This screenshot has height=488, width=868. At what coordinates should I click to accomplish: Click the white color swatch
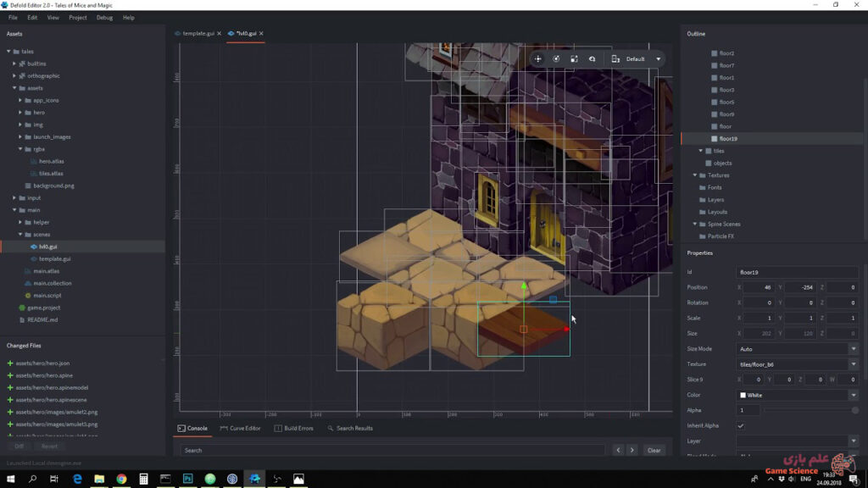(x=743, y=395)
